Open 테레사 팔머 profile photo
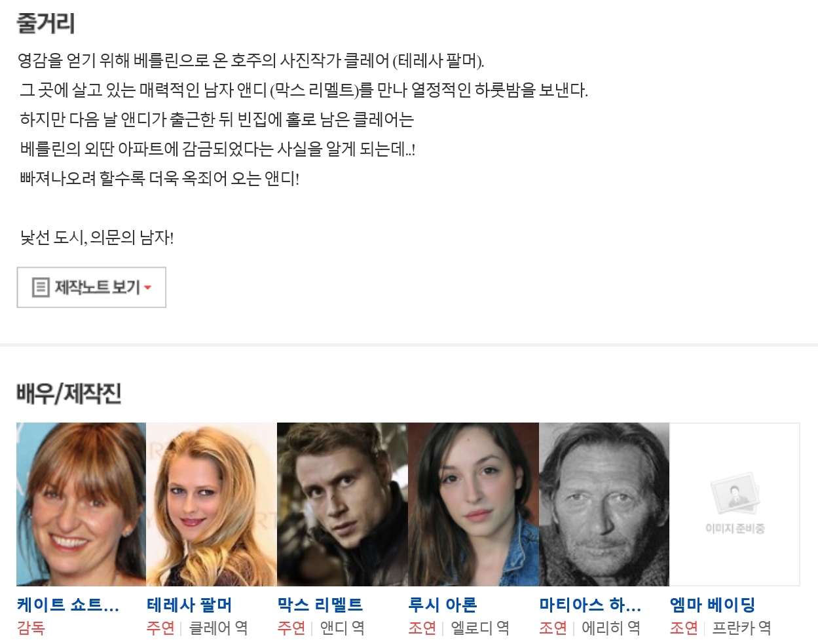Image resolution: width=818 pixels, height=644 pixels. tap(212, 504)
